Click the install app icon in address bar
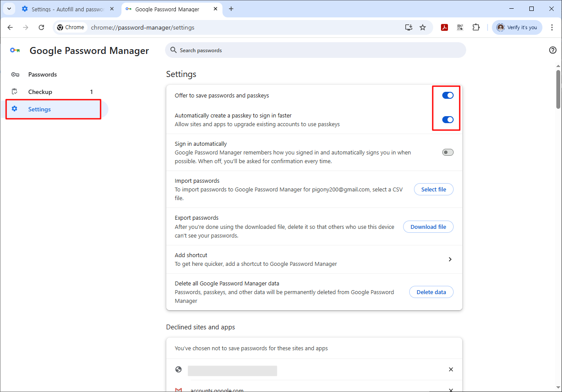 408,27
